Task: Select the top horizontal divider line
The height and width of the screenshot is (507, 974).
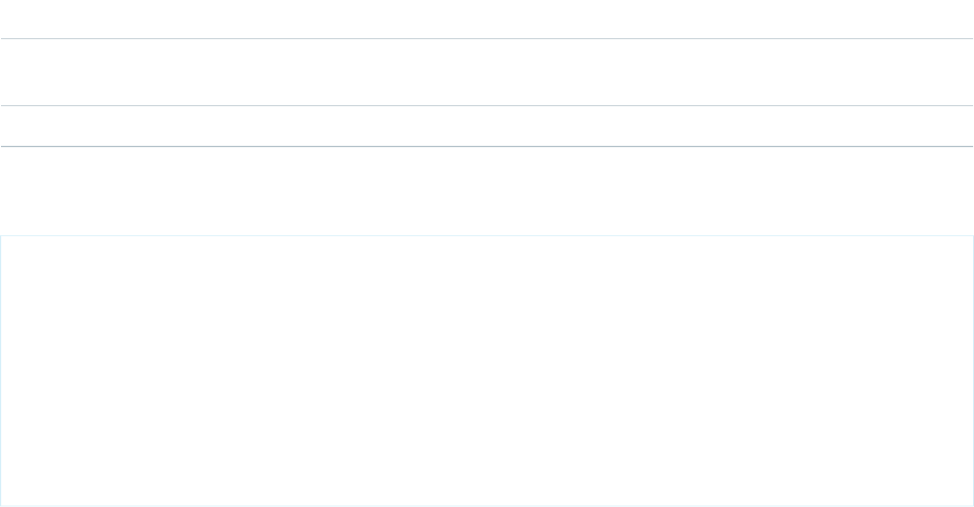Action: point(487,39)
